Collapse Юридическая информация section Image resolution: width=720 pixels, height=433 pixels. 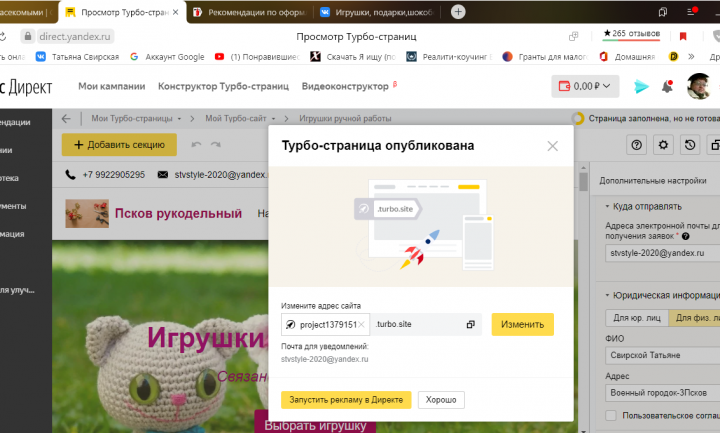662,295
